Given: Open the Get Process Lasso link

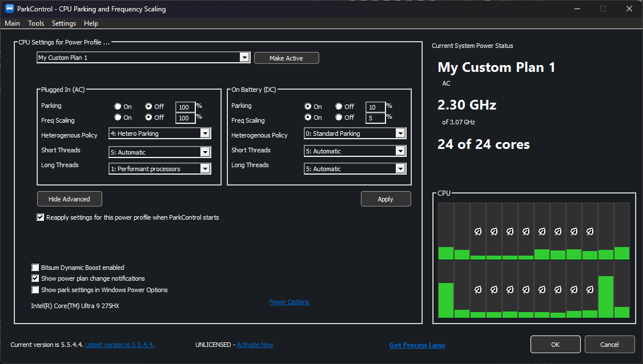Looking at the screenshot, I should (417, 345).
